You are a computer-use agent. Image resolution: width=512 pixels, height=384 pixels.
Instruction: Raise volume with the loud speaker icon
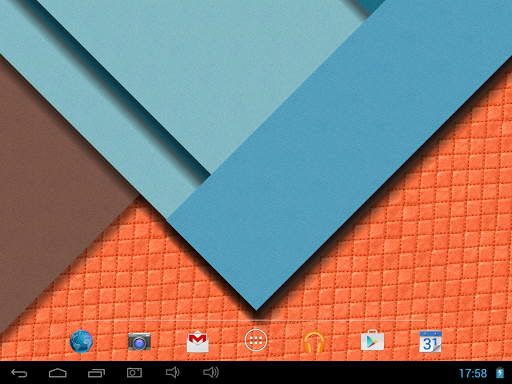(211, 372)
